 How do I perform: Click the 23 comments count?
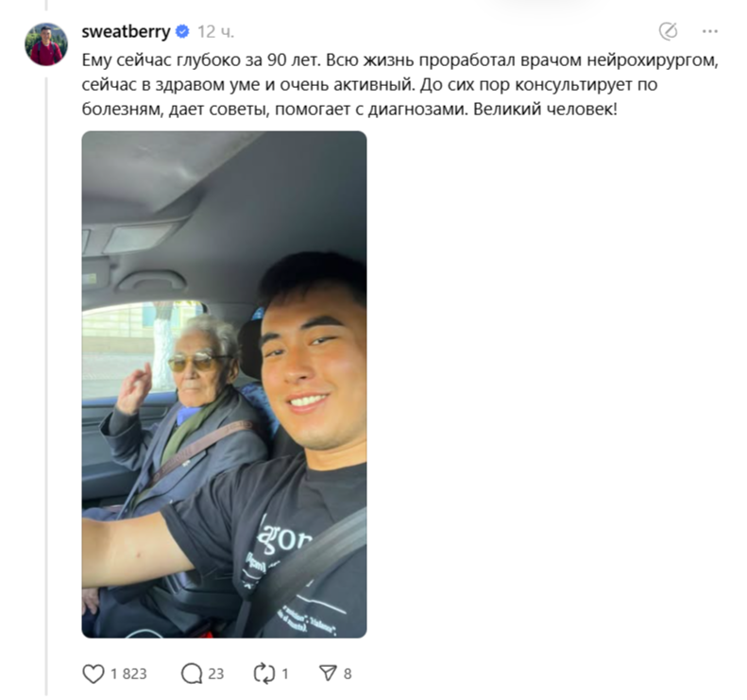point(216,674)
